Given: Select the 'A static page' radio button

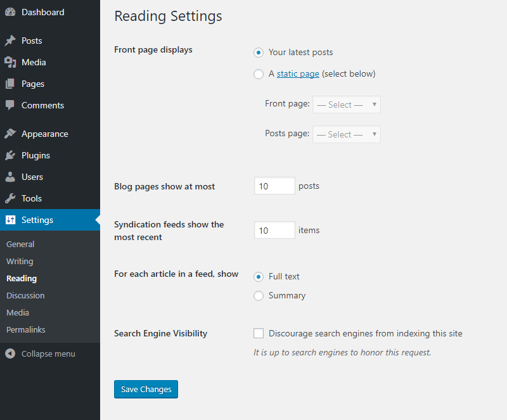Looking at the screenshot, I should 259,74.
